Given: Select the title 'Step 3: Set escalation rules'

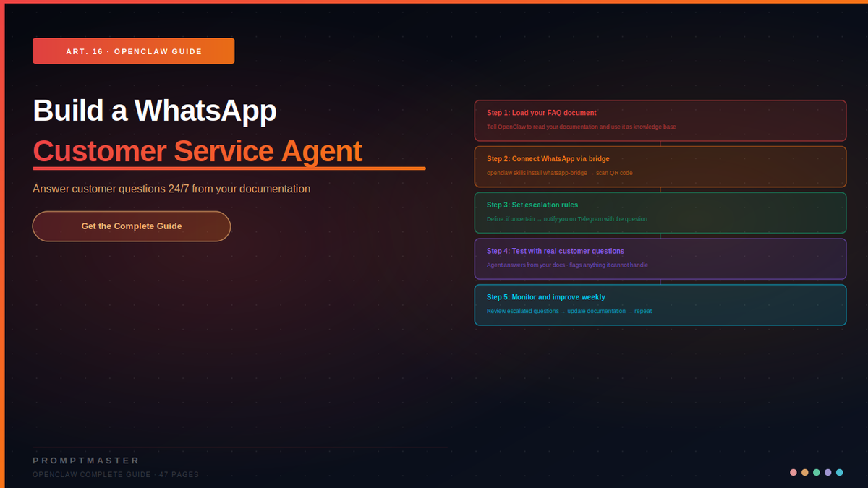Looking at the screenshot, I should tap(532, 205).
